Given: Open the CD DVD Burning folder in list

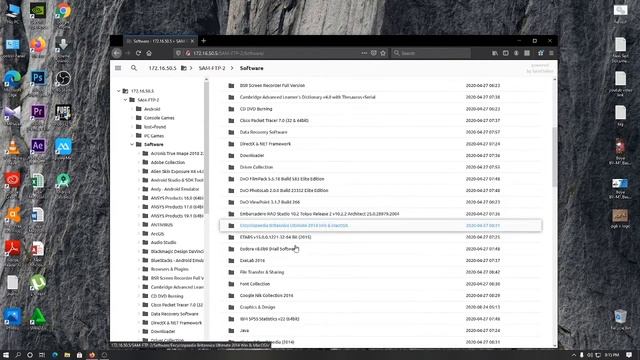Looking at the screenshot, I should click(x=380, y=109).
